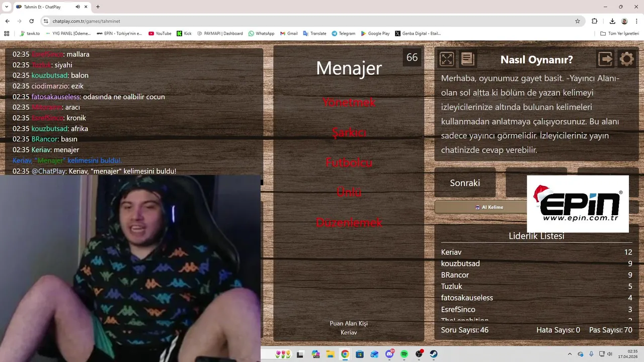Open the apps grid in bookmarks bar
The height and width of the screenshot is (362, 644).
click(7, 34)
